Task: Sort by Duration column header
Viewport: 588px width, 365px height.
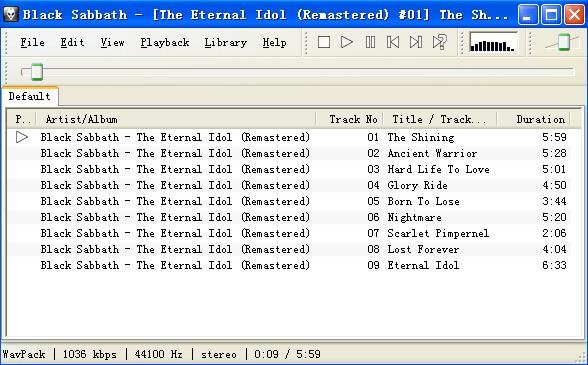Action: pos(534,119)
